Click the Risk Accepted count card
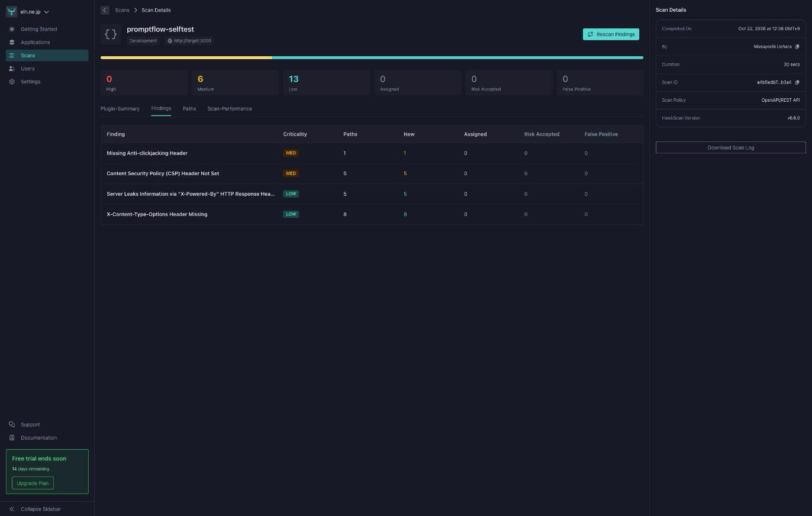The height and width of the screenshot is (516, 812). (508, 83)
